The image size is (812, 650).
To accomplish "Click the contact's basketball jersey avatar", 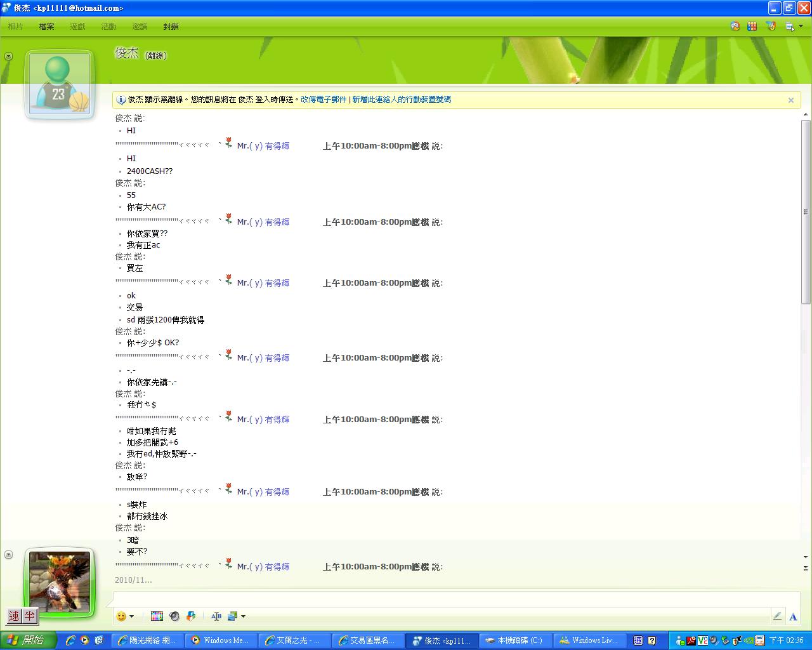I will [60, 84].
